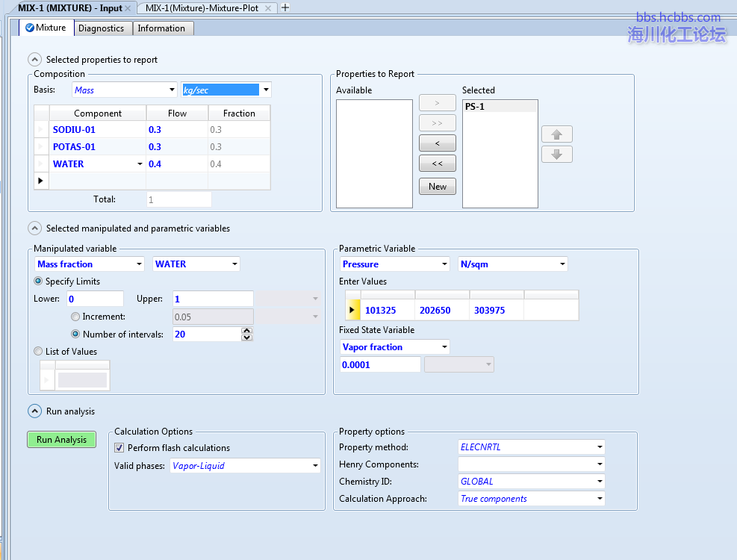
Task: Click the new row arrow in composition table
Action: [x=41, y=181]
